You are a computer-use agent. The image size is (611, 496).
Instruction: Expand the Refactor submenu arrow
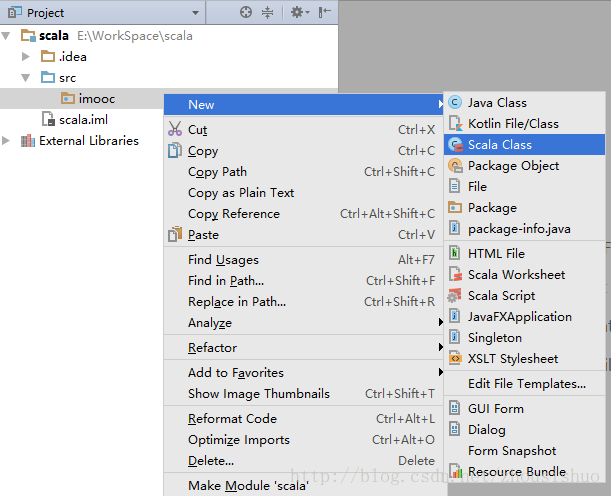(x=440, y=347)
